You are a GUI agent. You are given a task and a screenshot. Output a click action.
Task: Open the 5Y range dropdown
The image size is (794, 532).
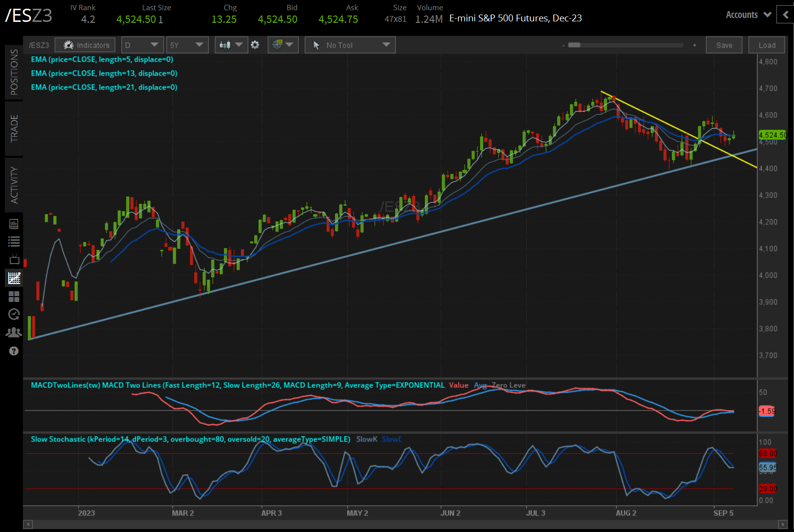pos(187,45)
